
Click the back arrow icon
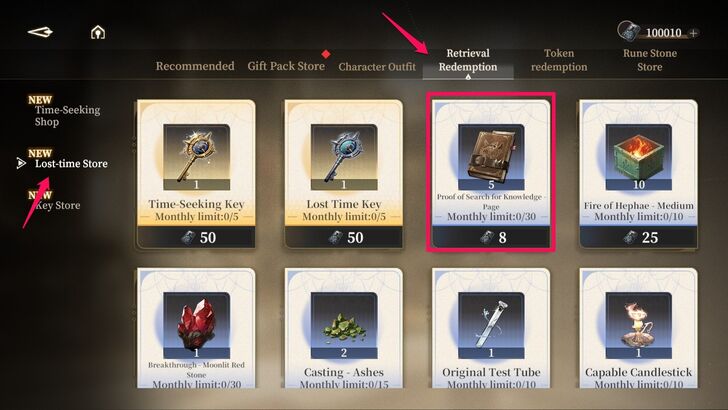40,32
